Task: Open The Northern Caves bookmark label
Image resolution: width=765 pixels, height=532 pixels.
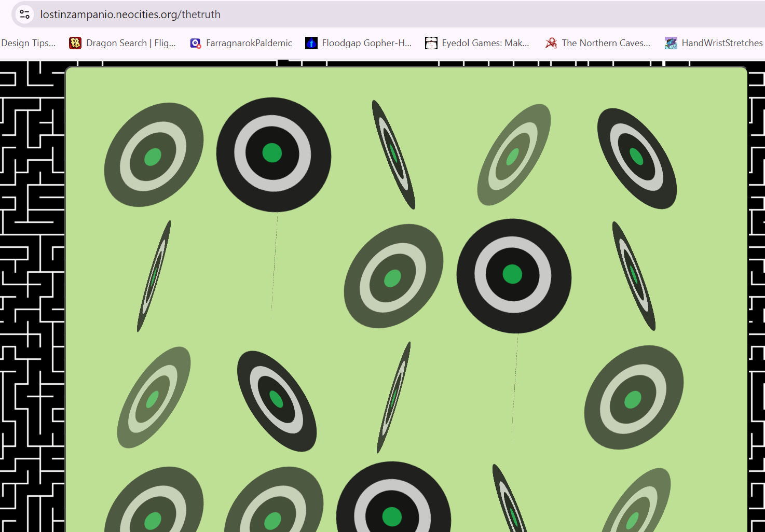Action: [606, 43]
